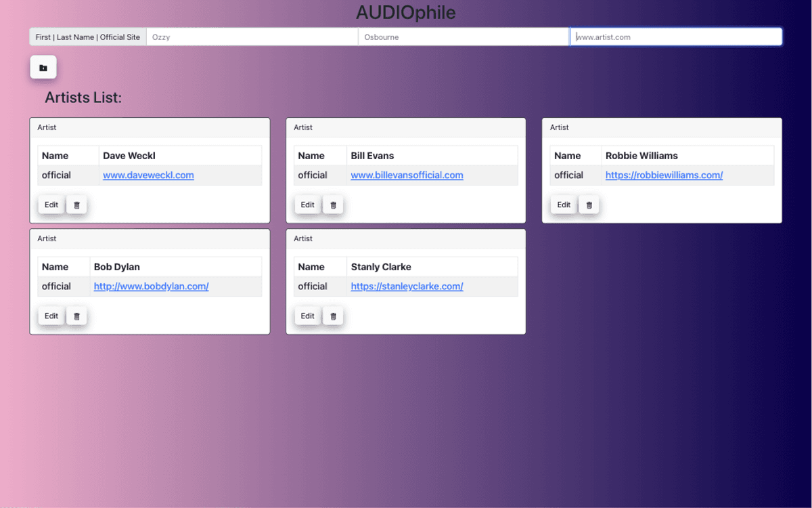This screenshot has height=508, width=812.
Task: Delete the Stanly Clarke artist card
Action: pos(333,316)
